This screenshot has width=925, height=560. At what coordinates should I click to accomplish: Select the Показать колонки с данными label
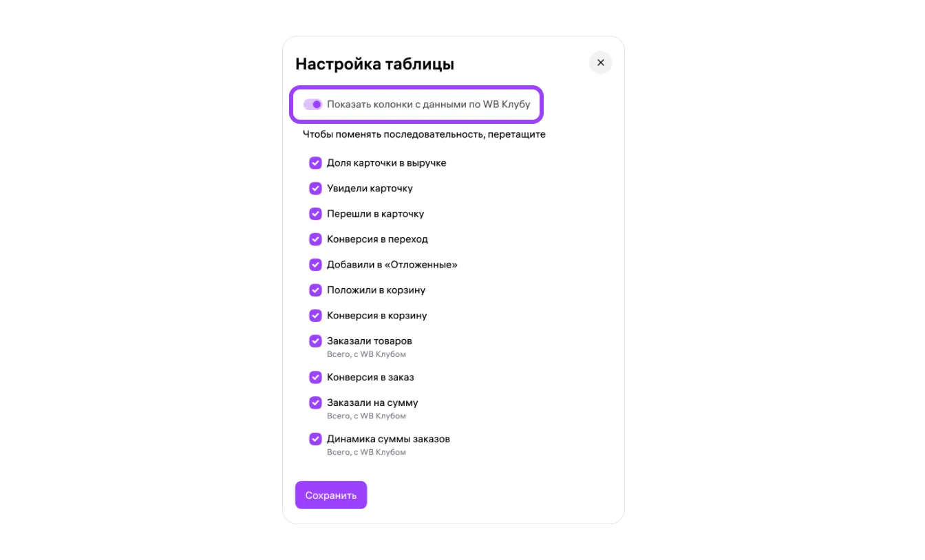(428, 105)
